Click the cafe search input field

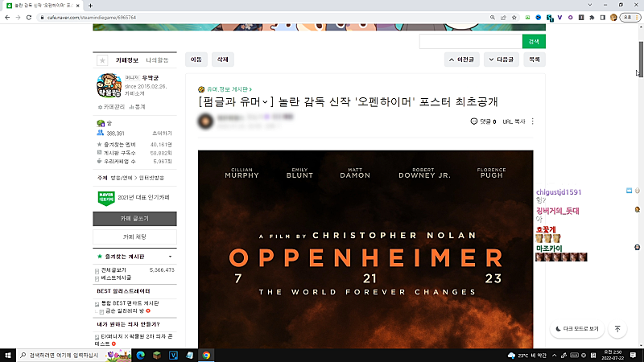coord(471,42)
